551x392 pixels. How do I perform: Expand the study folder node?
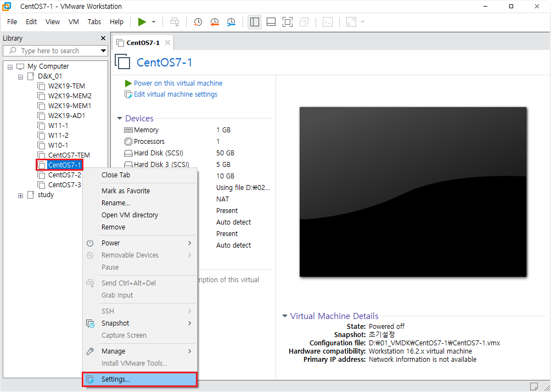(20, 195)
